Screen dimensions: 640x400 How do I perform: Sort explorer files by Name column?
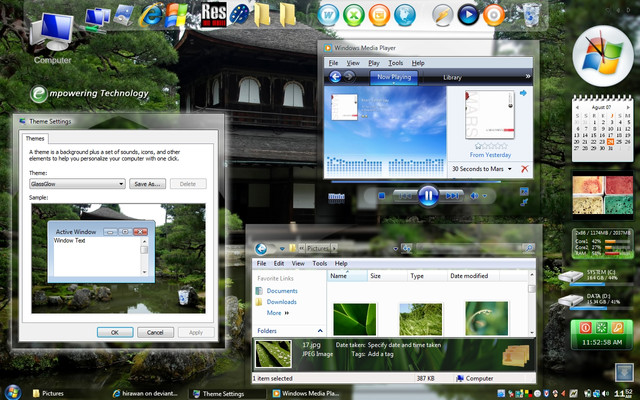tap(347, 276)
